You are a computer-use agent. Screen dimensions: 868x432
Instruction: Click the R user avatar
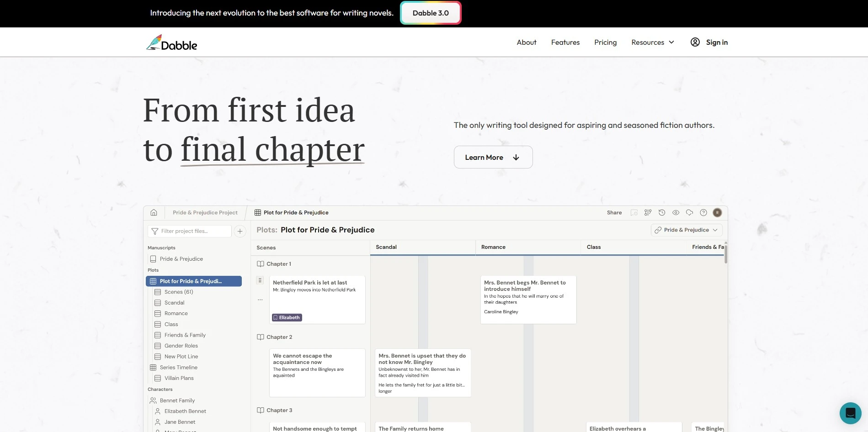click(717, 212)
